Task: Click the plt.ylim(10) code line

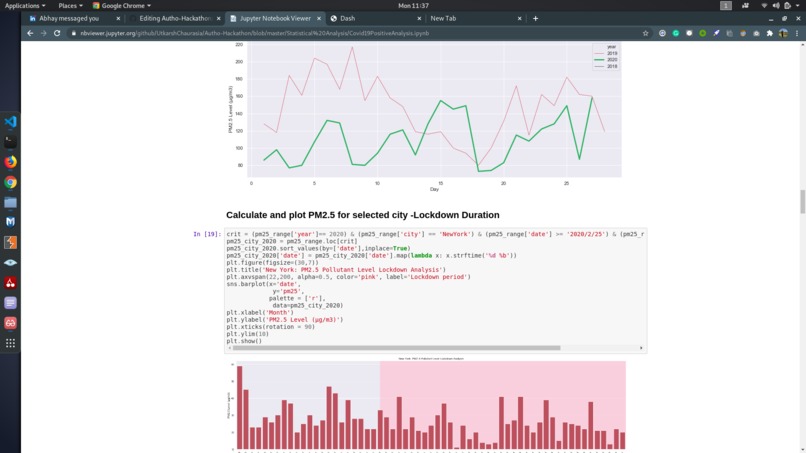Action: [246, 334]
